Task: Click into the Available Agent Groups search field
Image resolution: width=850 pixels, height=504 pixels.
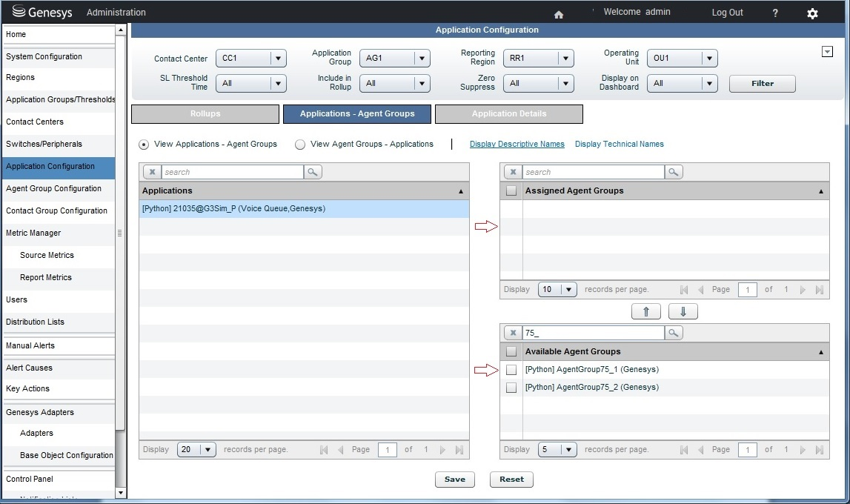Action: (593, 333)
